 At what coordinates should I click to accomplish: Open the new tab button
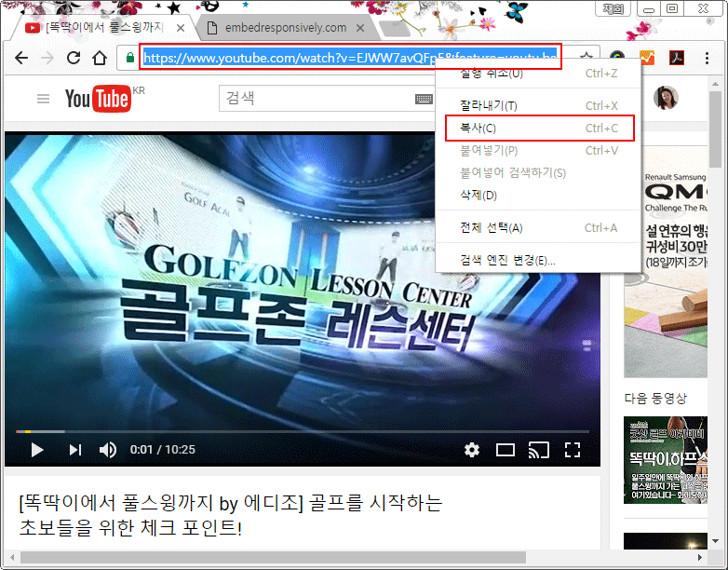point(394,29)
